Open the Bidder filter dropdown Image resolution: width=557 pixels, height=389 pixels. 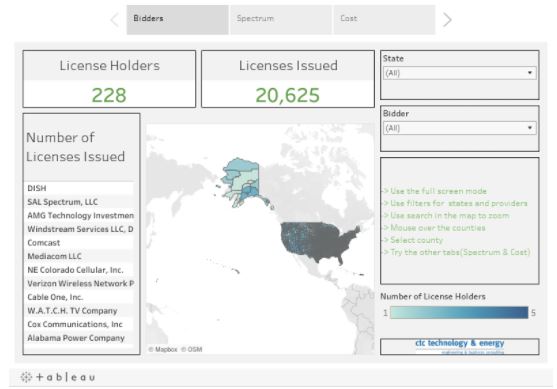pyautogui.click(x=460, y=128)
